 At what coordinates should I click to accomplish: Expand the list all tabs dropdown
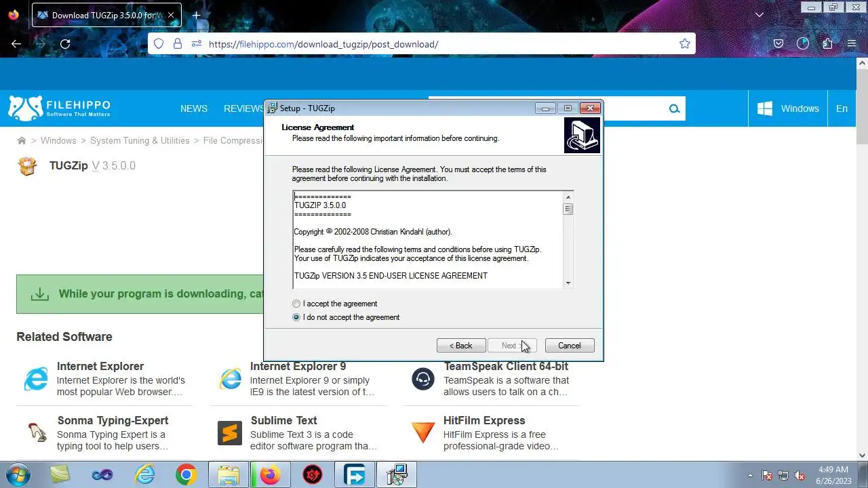[x=759, y=15]
